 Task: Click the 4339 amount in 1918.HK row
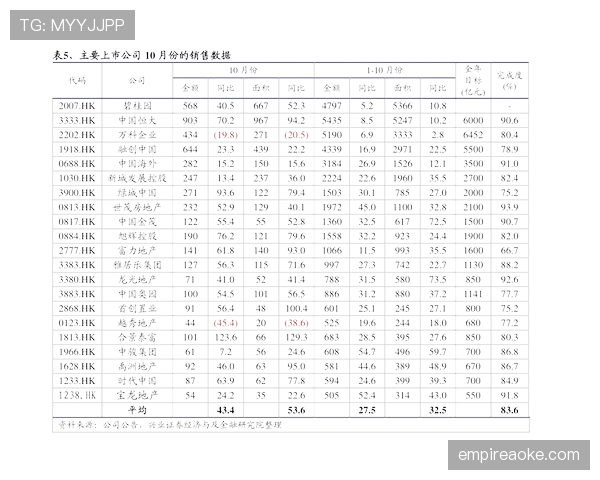331,149
